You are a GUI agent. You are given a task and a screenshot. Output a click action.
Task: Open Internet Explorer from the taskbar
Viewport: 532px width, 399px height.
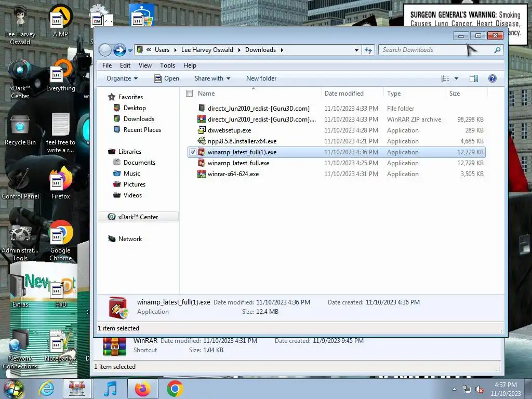pos(46,389)
